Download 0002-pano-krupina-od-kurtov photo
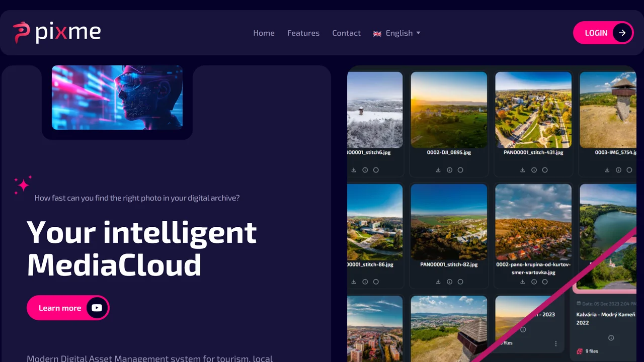 tap(523, 282)
